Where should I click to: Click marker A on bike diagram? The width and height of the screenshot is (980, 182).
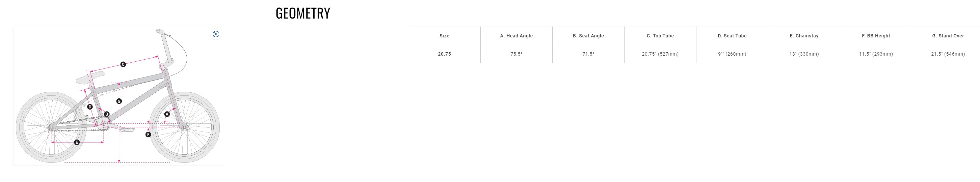click(167, 114)
